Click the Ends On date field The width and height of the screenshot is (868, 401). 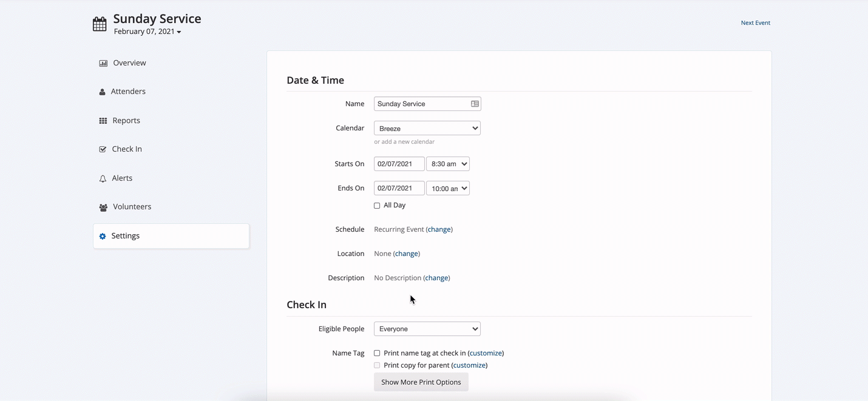point(399,188)
